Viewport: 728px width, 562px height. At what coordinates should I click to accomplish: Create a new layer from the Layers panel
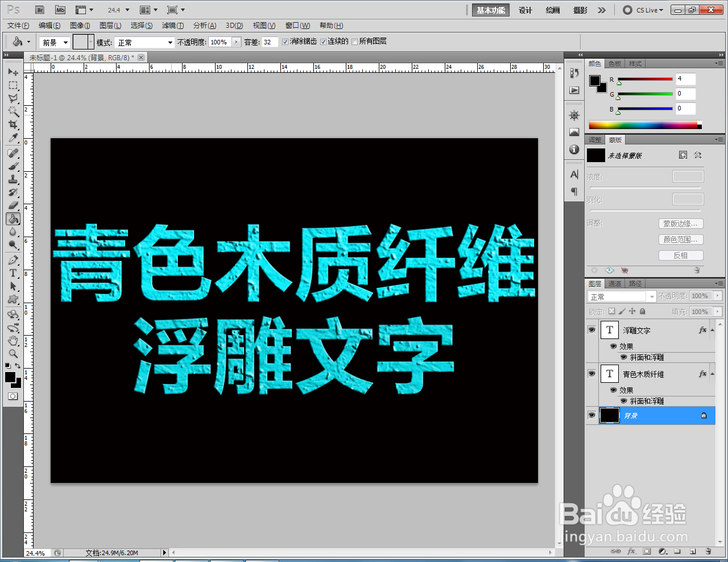(x=693, y=551)
